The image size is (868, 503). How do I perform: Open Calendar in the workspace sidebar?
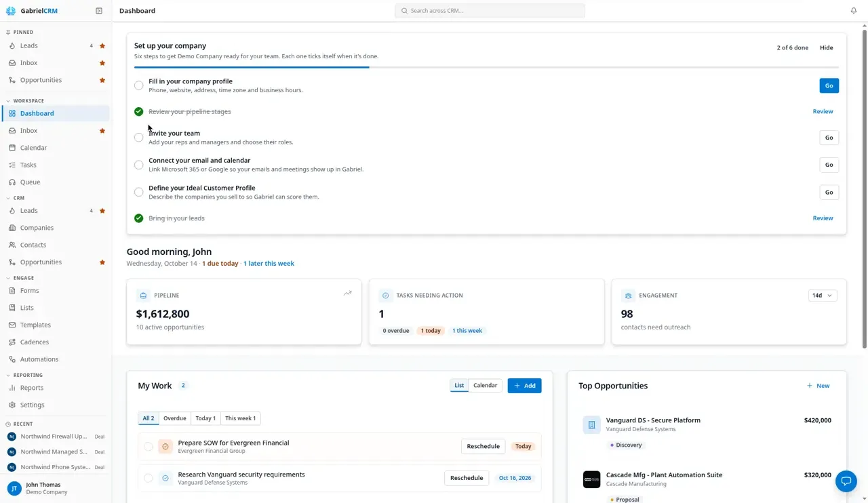pyautogui.click(x=54, y=148)
